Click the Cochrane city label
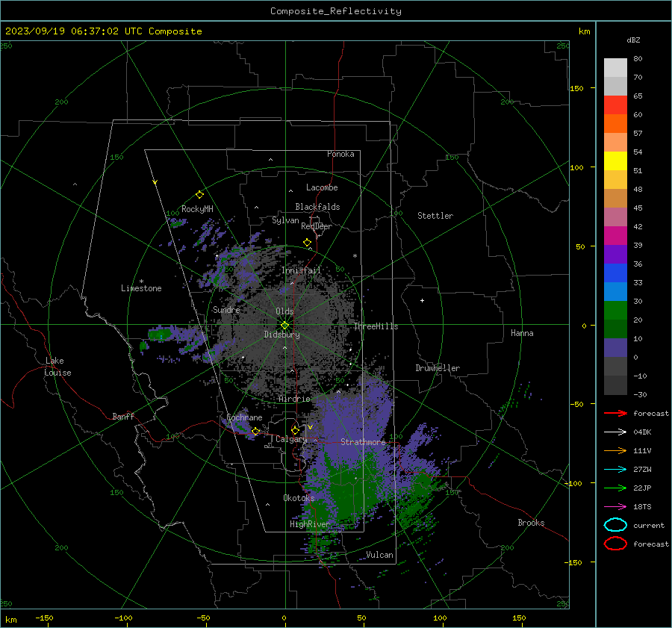 click(x=244, y=417)
